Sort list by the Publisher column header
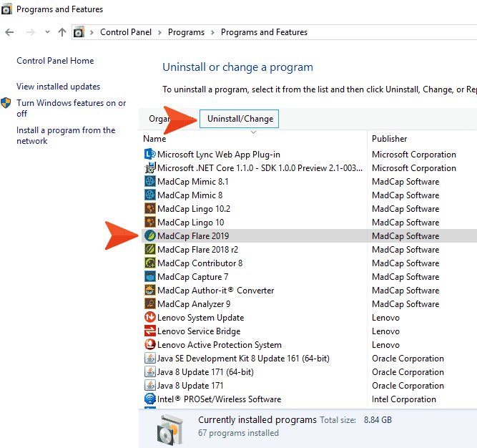 tap(389, 139)
